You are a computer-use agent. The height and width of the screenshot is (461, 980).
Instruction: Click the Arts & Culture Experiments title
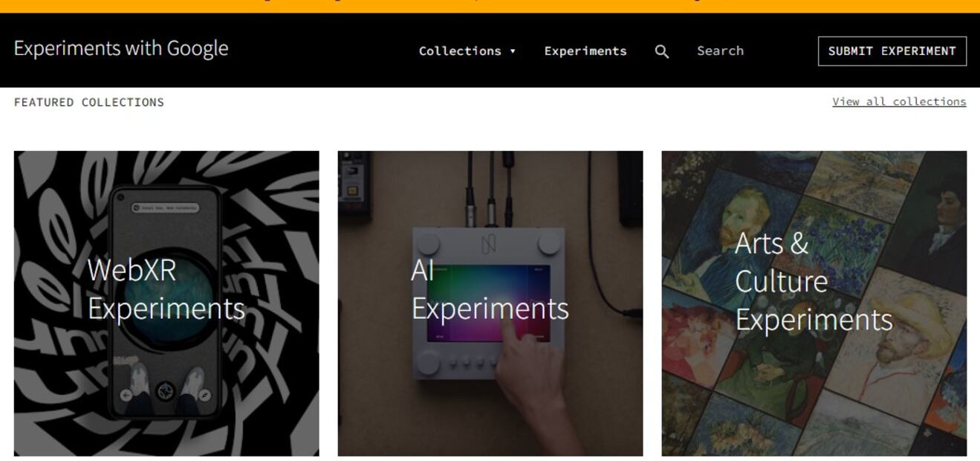click(x=814, y=282)
